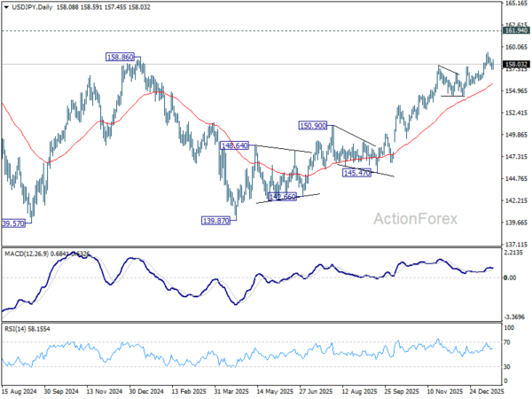Click the 31 Mar 2025 date label
532x399 pixels.
(x=231, y=391)
